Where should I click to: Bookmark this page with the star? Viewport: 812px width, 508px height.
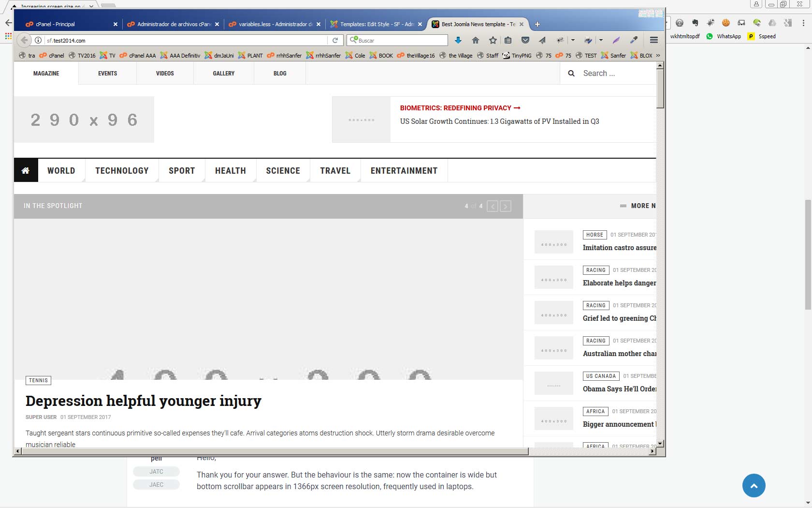(493, 40)
